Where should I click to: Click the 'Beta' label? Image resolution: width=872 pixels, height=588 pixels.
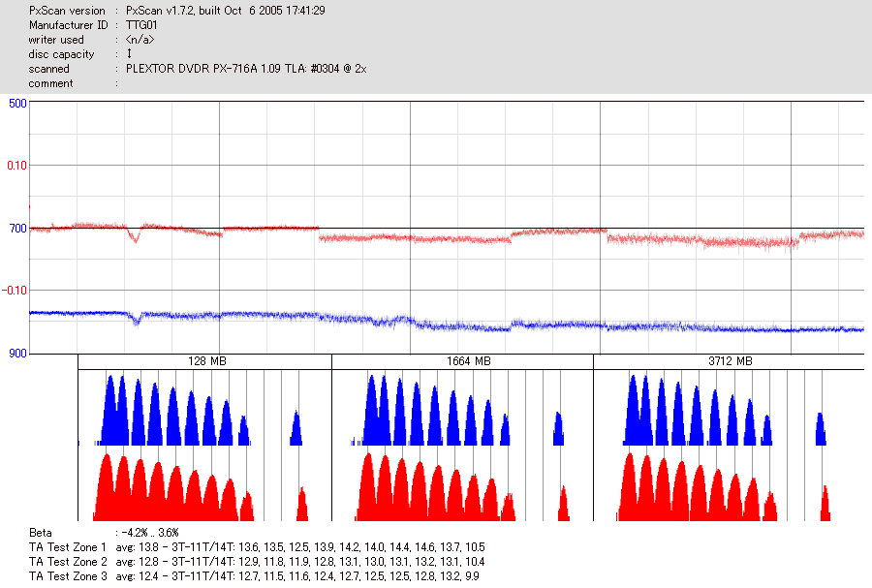click(41, 533)
